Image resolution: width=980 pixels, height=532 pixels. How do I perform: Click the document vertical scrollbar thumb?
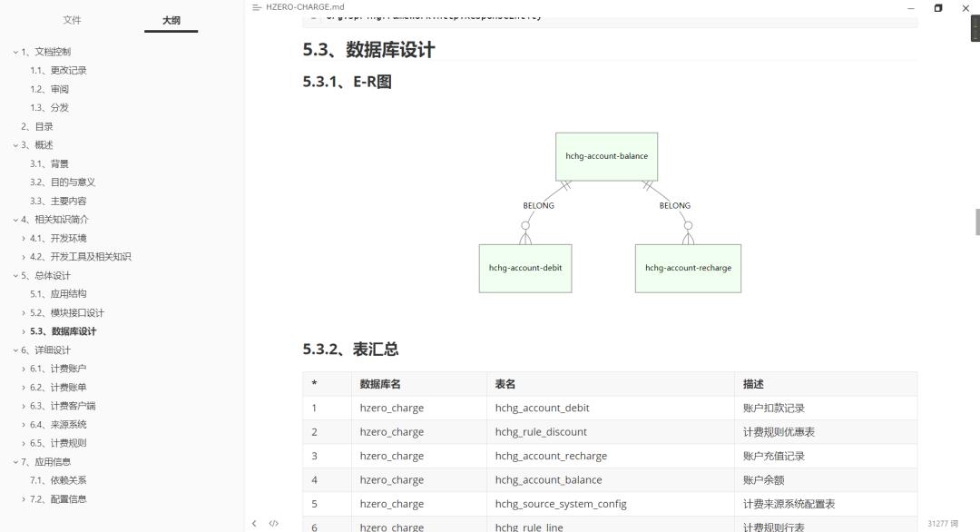(x=977, y=221)
